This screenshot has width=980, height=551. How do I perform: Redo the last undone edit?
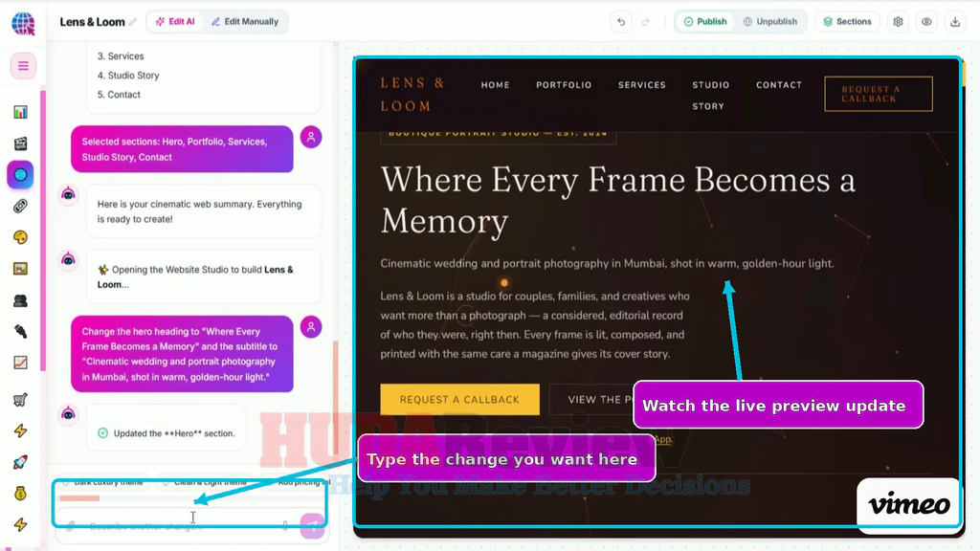[646, 22]
